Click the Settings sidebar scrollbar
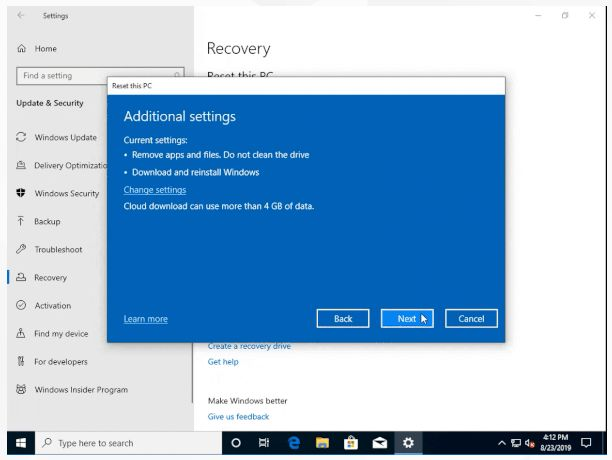The height and width of the screenshot is (460, 612). pyautogui.click(x=192, y=373)
